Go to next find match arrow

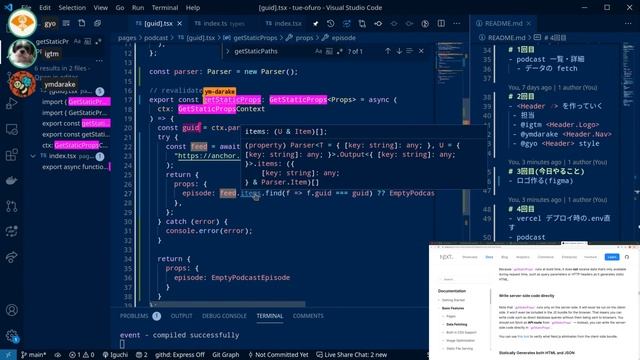pos(399,51)
